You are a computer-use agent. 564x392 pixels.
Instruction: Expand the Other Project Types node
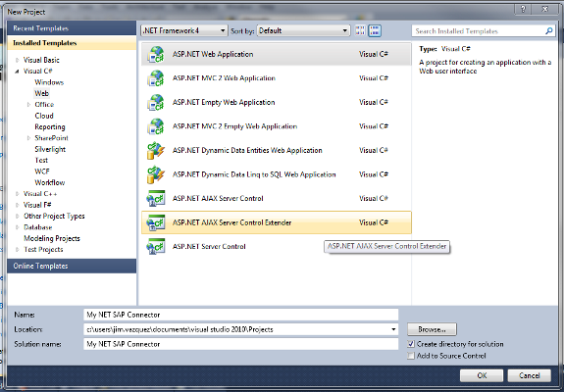click(17, 216)
